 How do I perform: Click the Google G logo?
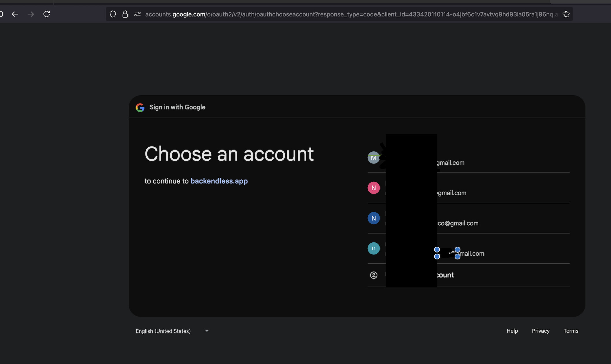point(140,107)
